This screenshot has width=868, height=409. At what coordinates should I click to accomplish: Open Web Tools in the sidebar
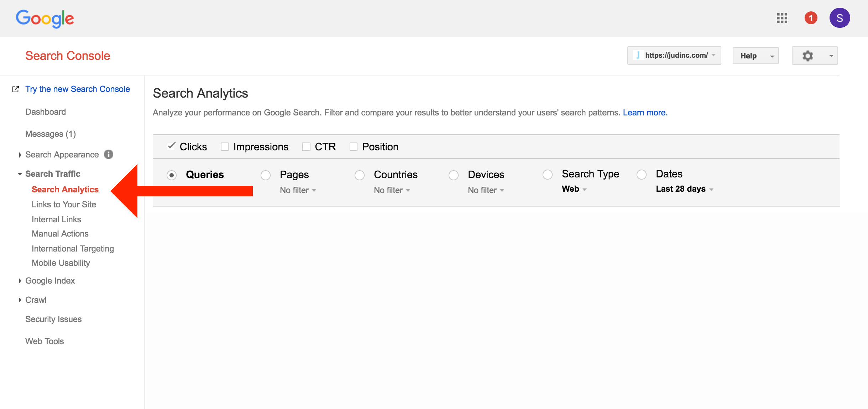coord(45,341)
